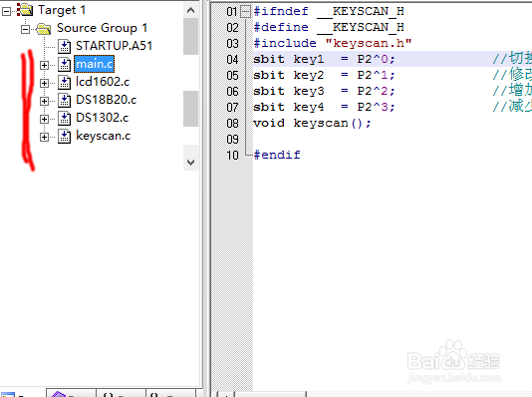The image size is (532, 397).
Task: Click the Target 1 folder icon
Action: tap(25, 10)
